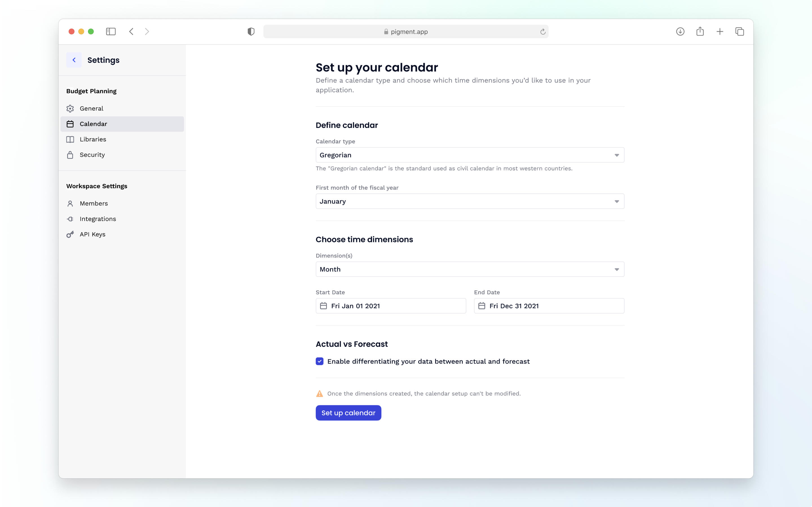Open the Calendar type Gregorian dropdown
812x507 pixels.
470,155
